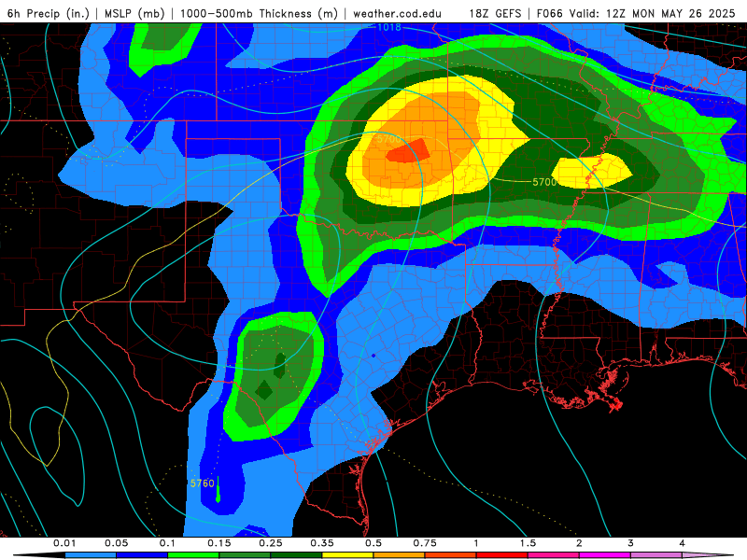Click the small yellow precipitation patch east of maximum
This screenshot has height=560, width=747.
click(x=592, y=171)
